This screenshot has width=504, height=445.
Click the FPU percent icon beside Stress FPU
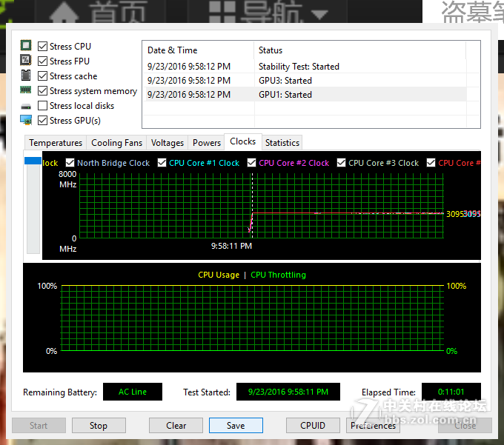(x=26, y=60)
